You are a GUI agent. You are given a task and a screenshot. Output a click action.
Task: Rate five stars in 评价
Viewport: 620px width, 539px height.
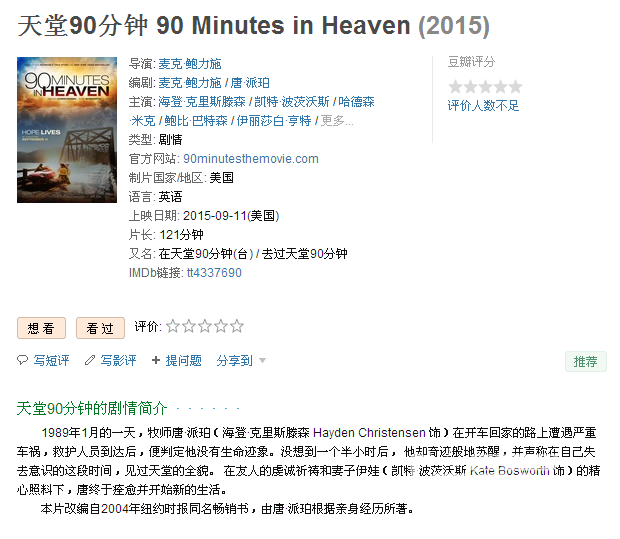[x=236, y=326]
